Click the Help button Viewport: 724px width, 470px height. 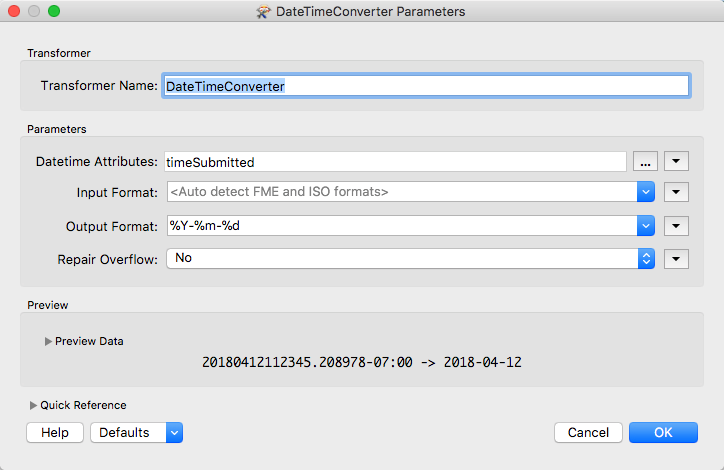55,433
